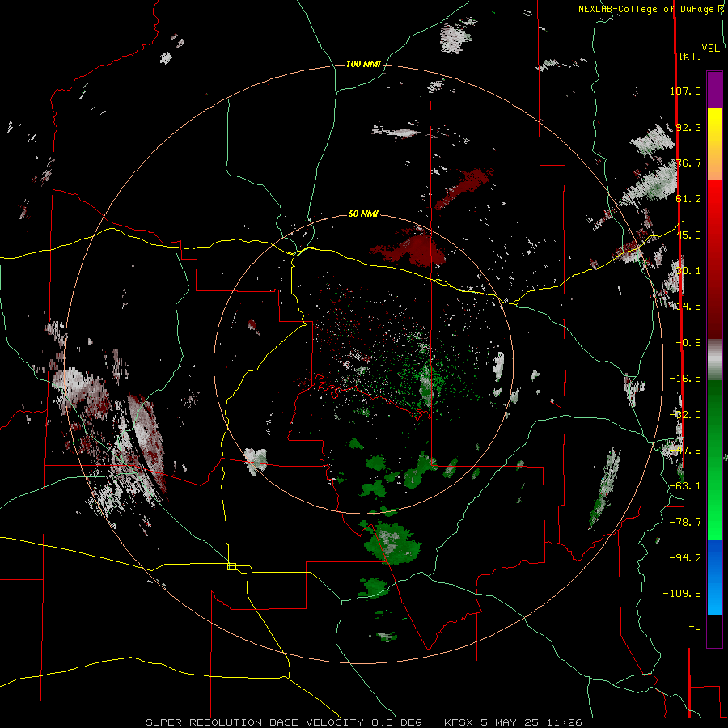Click the 92.3 velocity scale value
This screenshot has height=728, width=728.
(688, 127)
